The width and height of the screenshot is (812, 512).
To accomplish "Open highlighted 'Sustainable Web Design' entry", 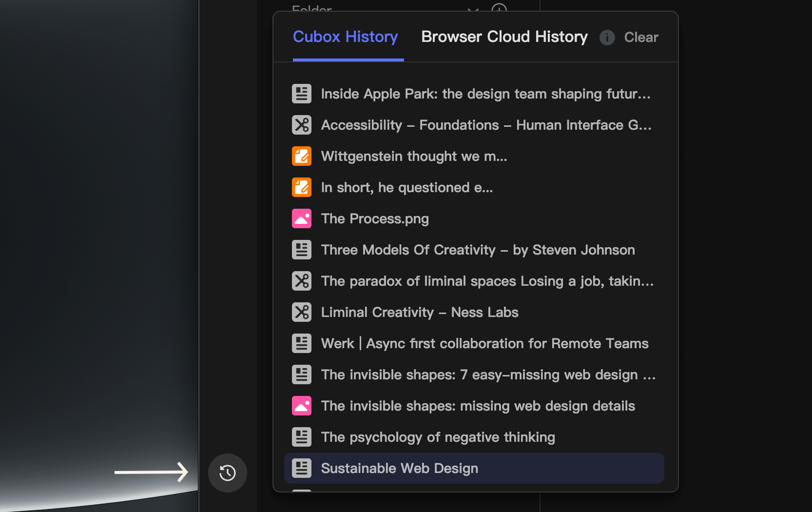I will pyautogui.click(x=474, y=468).
